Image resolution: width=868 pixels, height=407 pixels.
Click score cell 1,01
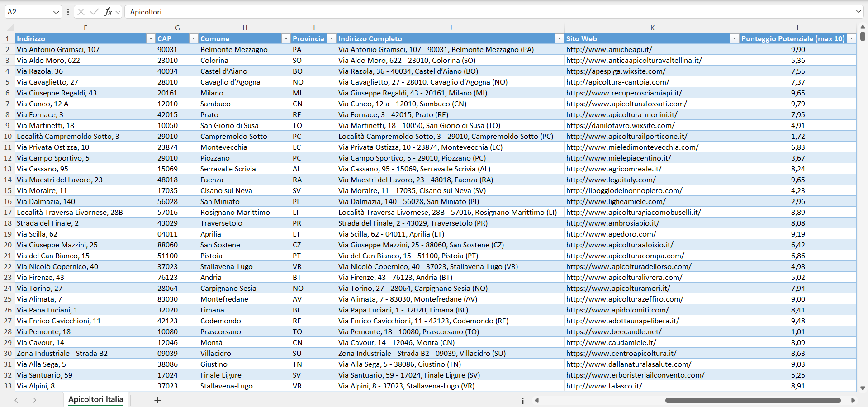[798, 331]
